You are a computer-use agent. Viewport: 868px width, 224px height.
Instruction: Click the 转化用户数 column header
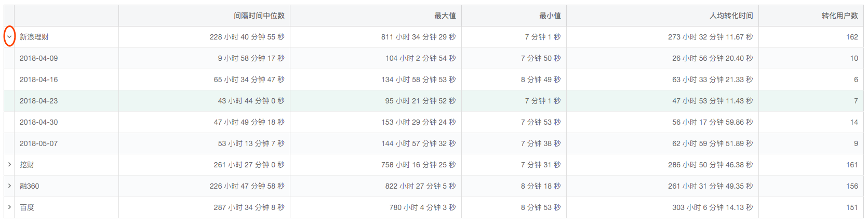840,16
